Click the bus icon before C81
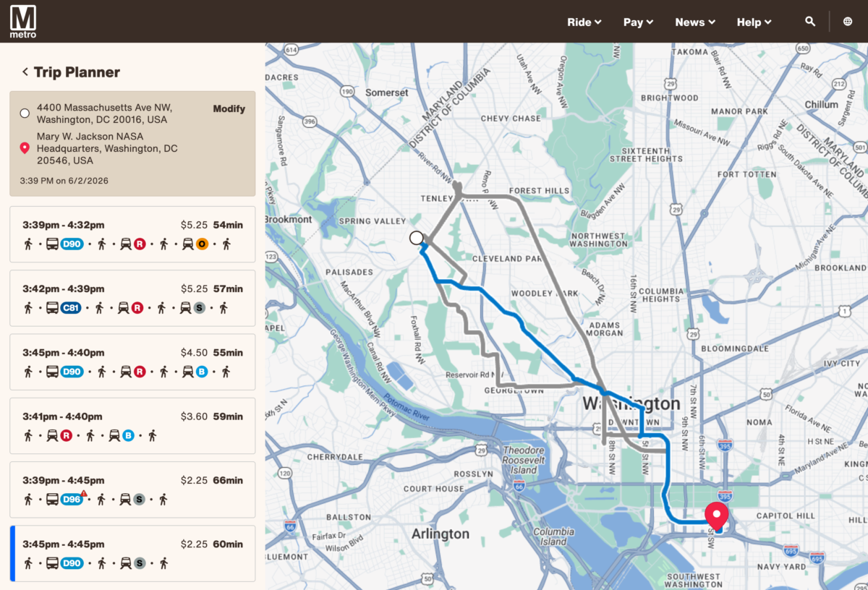This screenshot has width=868, height=590. [52, 308]
